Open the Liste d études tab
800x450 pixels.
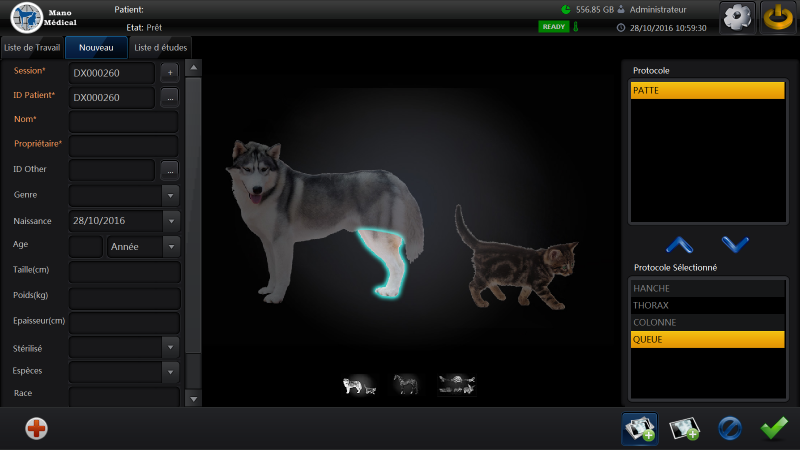160,47
